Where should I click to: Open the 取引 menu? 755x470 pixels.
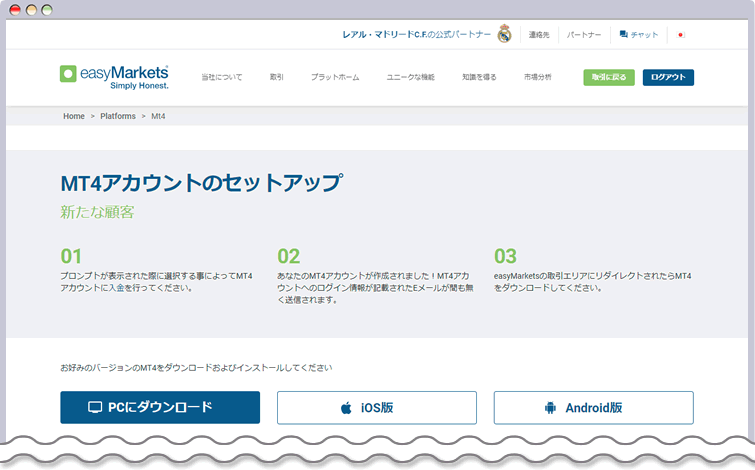(276, 77)
